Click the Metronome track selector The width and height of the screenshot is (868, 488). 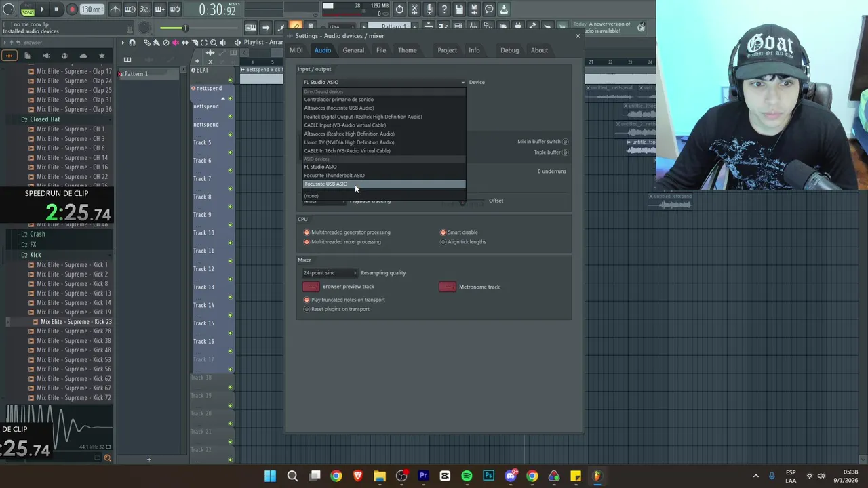(448, 287)
